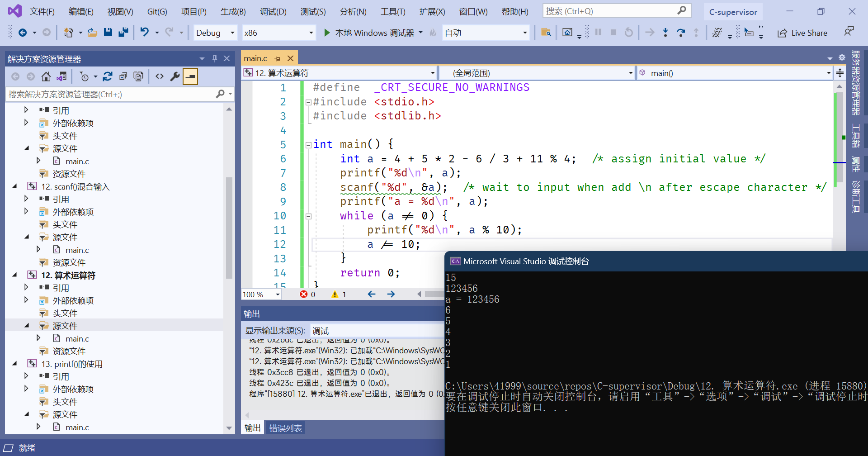Screen dimensions: 868x456
Task: Open the x86 platform dropdown
Action: [311, 33]
